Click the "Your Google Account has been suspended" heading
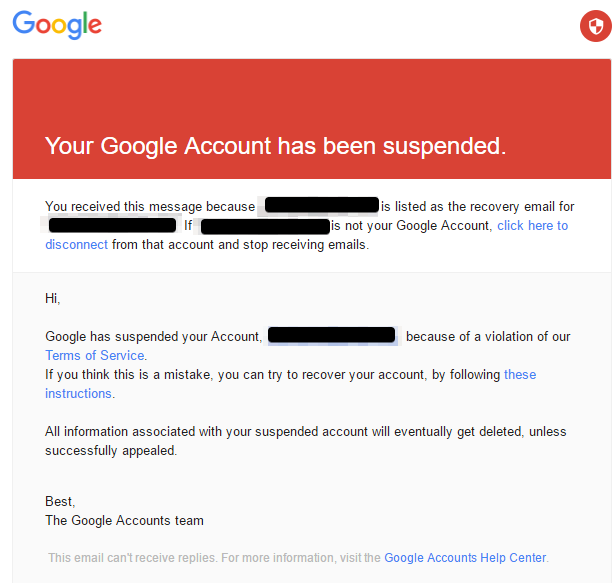This screenshot has width=616, height=583. (275, 146)
